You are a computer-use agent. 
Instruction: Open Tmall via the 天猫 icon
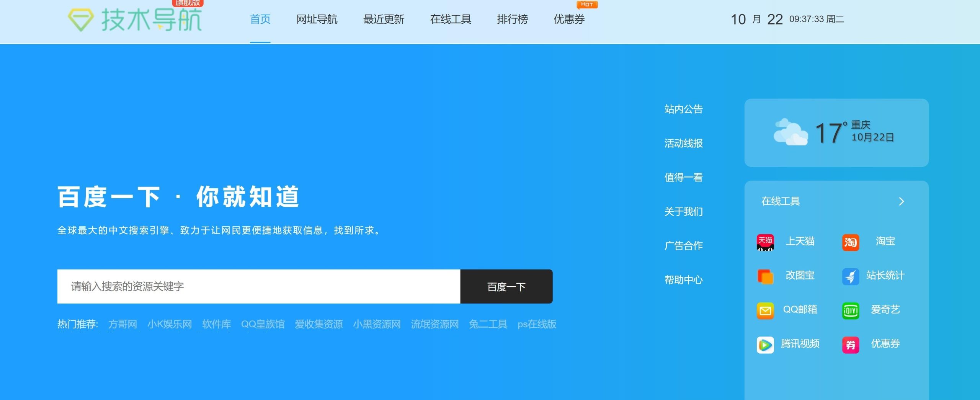click(765, 242)
